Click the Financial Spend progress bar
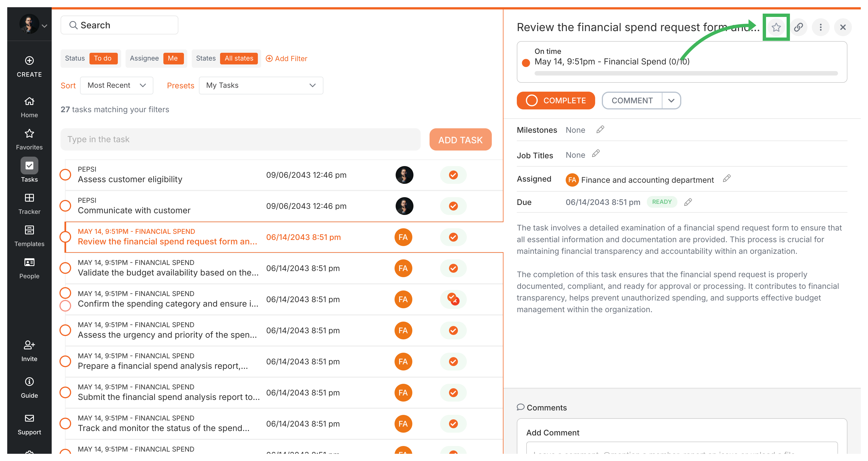868x461 pixels. click(686, 73)
